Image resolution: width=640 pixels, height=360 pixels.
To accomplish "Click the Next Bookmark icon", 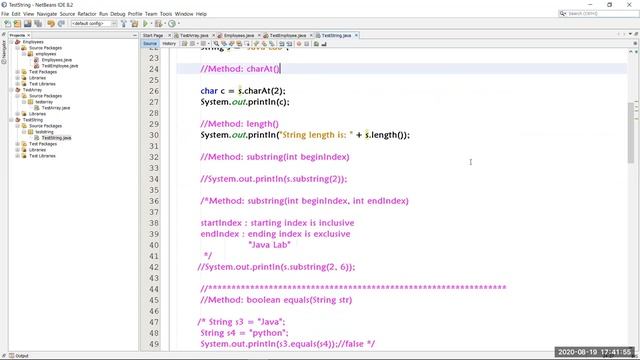I will pyautogui.click(x=264, y=44).
